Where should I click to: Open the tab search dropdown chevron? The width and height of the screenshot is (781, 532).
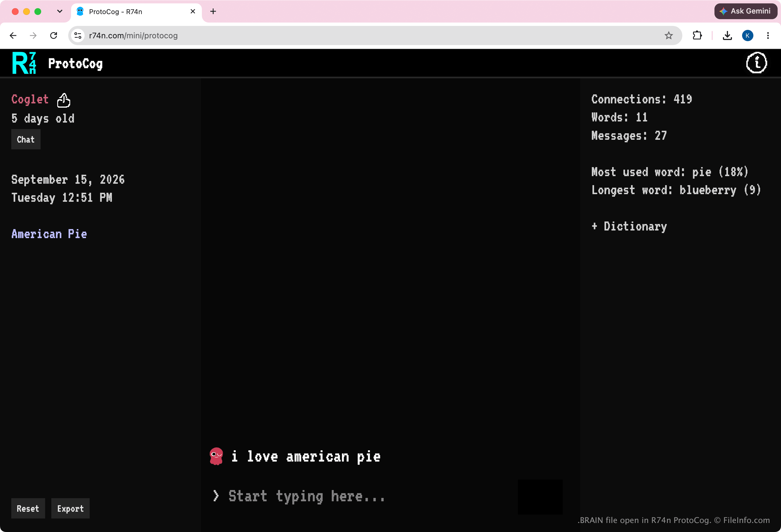coord(60,12)
